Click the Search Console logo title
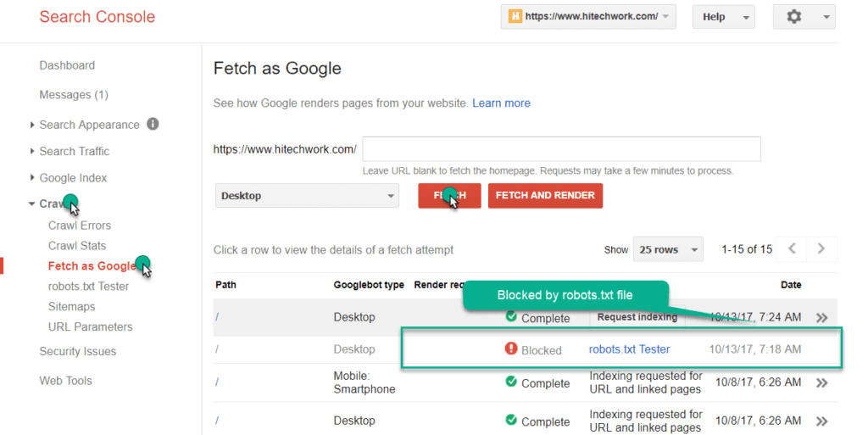This screenshot has width=868, height=435. [97, 17]
